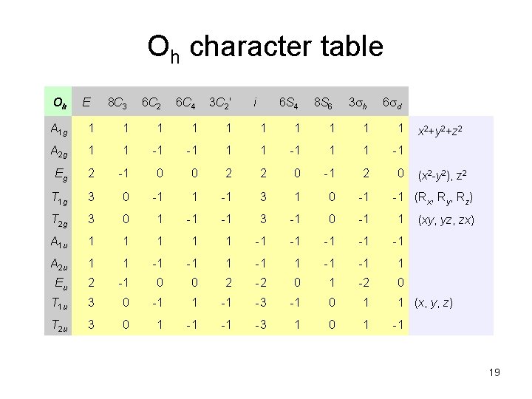Select the 6C4 column header
This screenshot has height=399, width=532.
click(185, 101)
